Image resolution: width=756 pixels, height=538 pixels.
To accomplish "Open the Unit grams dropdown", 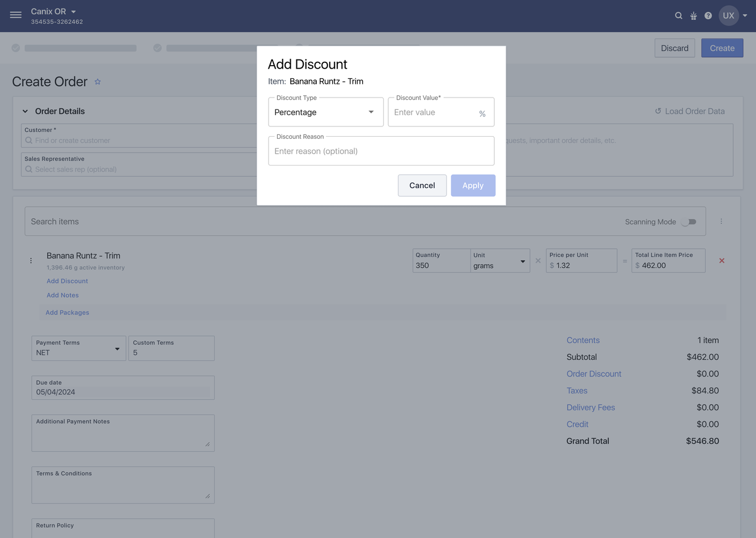I will (x=499, y=261).
